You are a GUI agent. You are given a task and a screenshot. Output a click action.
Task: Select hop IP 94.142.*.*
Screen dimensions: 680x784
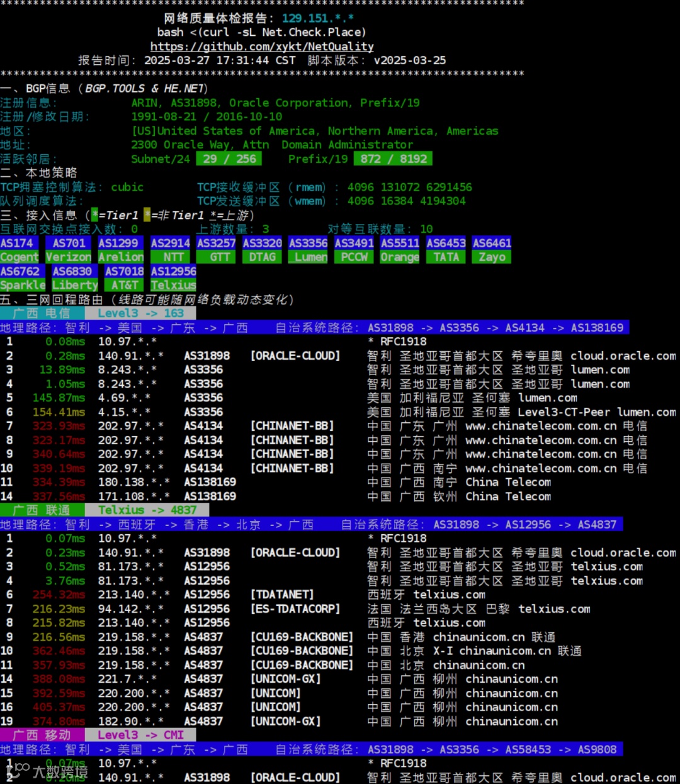coord(130,608)
